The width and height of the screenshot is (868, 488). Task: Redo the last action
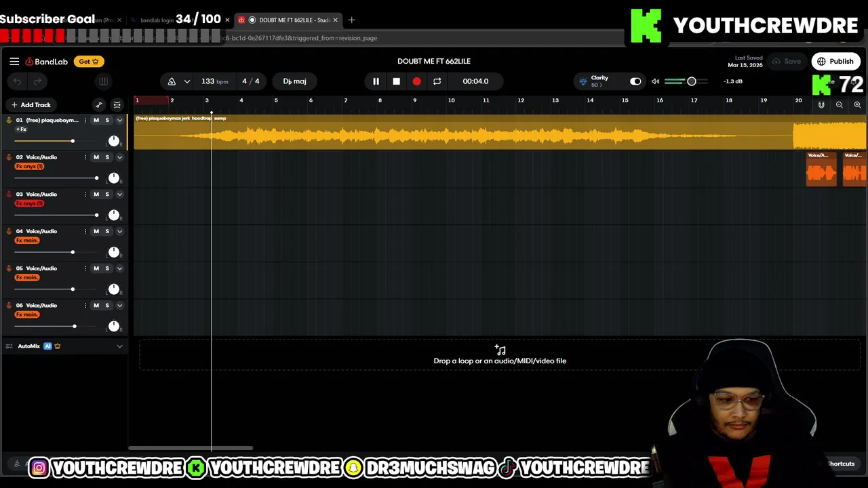37,81
